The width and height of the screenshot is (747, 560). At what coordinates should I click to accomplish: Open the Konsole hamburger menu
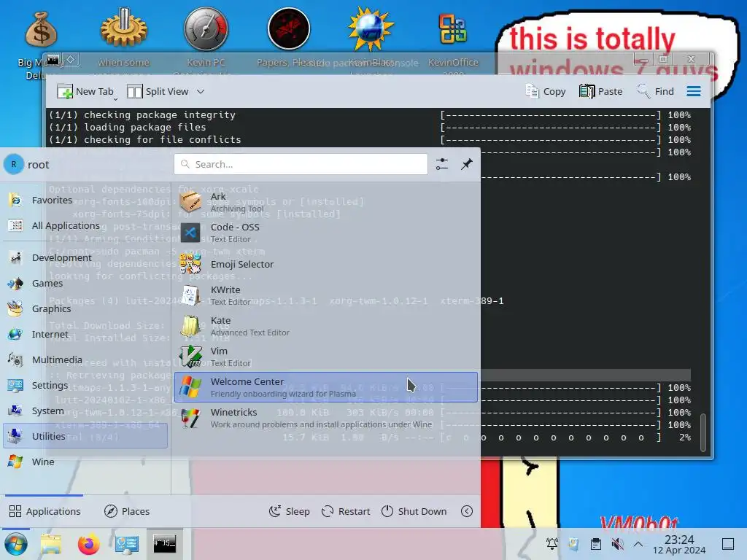tap(694, 91)
